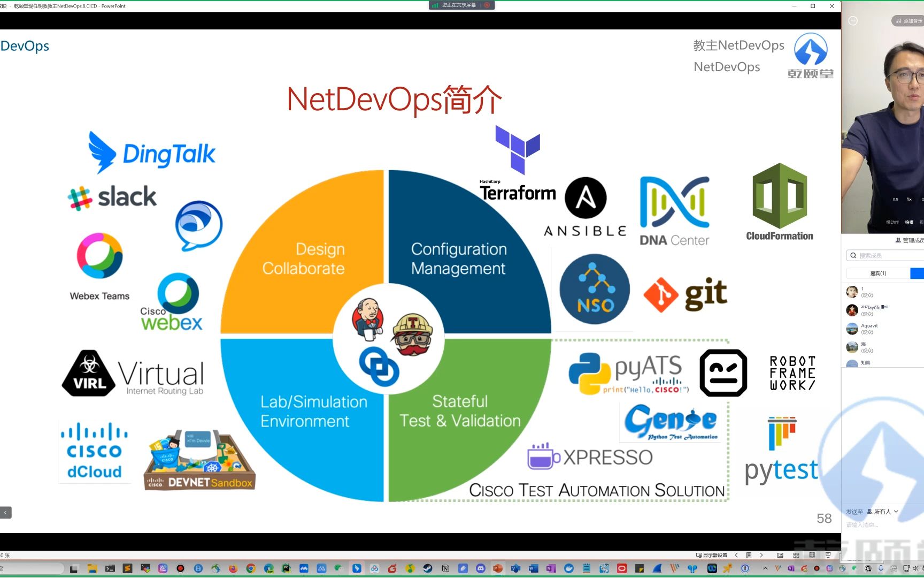Image resolution: width=924 pixels, height=578 pixels.
Task: Focus the 搜索成员 member search field
Action: point(885,255)
